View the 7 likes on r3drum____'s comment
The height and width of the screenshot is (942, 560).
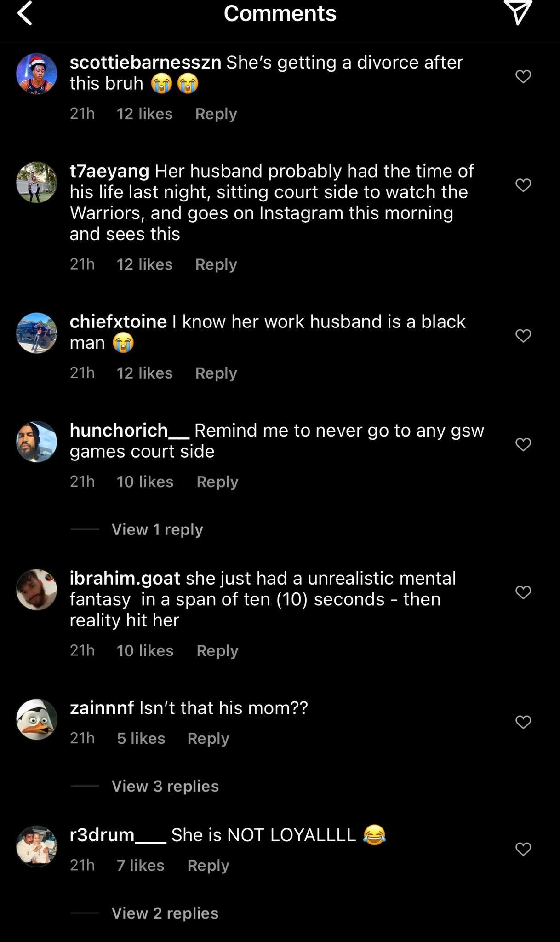[x=140, y=866]
